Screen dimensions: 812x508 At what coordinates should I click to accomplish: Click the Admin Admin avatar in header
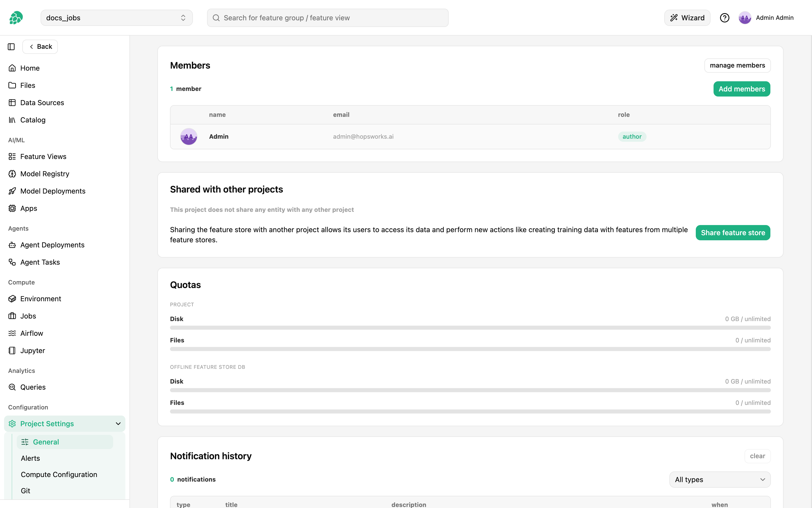click(745, 18)
